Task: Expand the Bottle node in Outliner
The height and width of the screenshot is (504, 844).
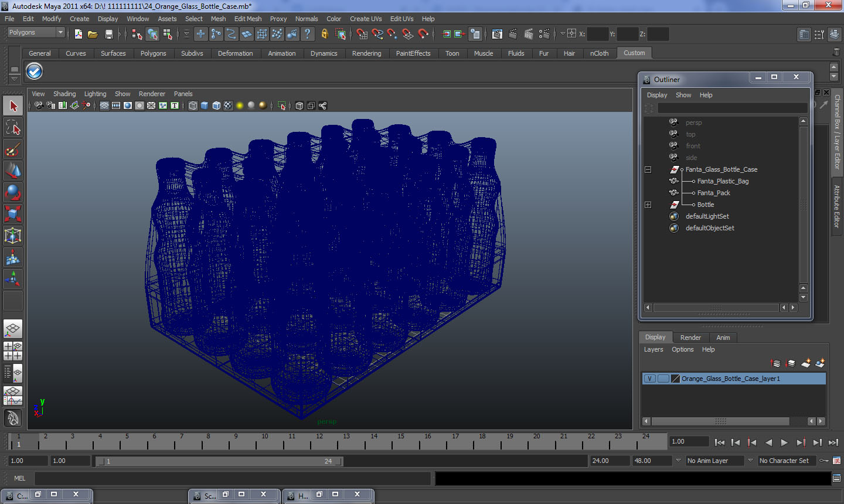Action: pos(648,205)
